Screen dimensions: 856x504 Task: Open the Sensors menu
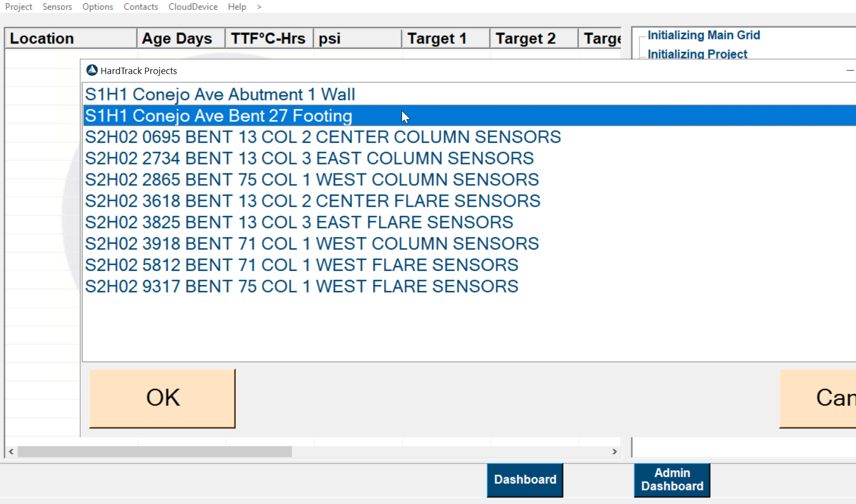[57, 7]
